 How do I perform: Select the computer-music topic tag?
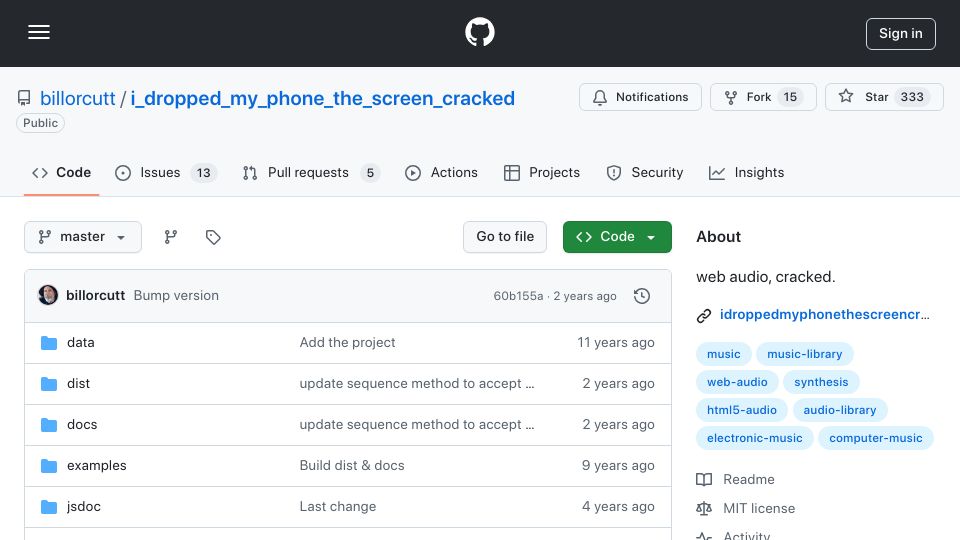tap(876, 438)
